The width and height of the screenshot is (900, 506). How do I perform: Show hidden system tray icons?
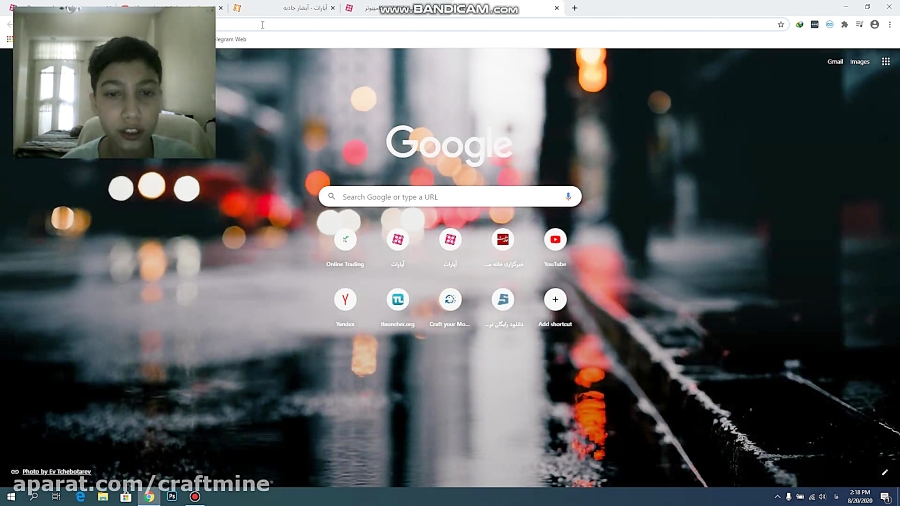coord(777,497)
